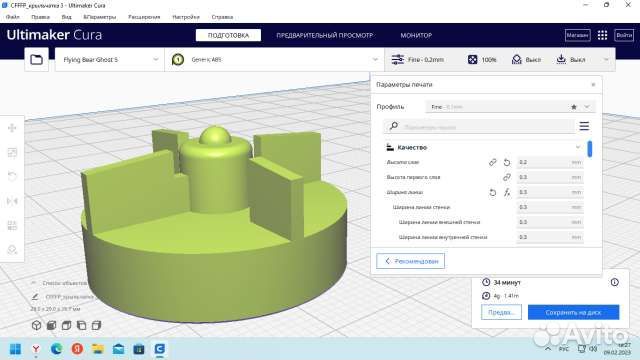
Task: Switch to the Preparation stage tab
Action: [228, 36]
